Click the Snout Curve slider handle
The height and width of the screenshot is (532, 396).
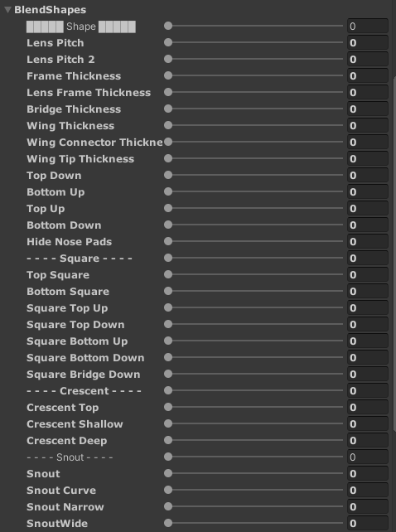(168, 490)
